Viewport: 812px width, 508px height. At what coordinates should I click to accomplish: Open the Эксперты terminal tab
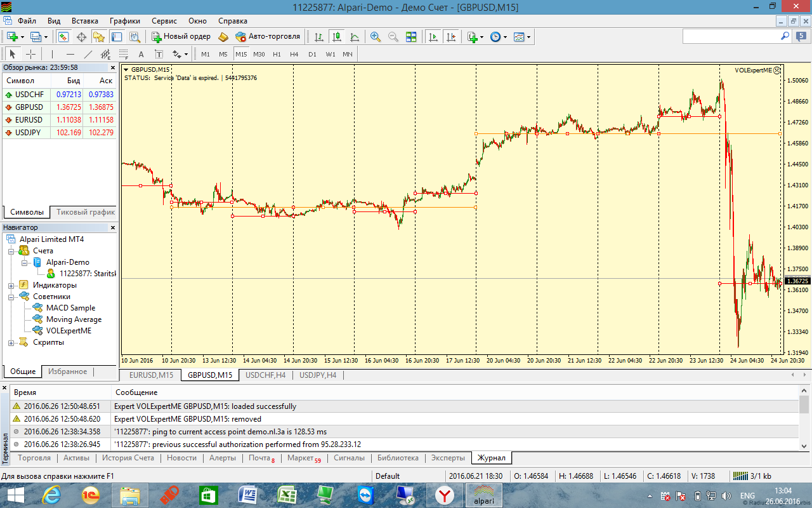click(448, 458)
